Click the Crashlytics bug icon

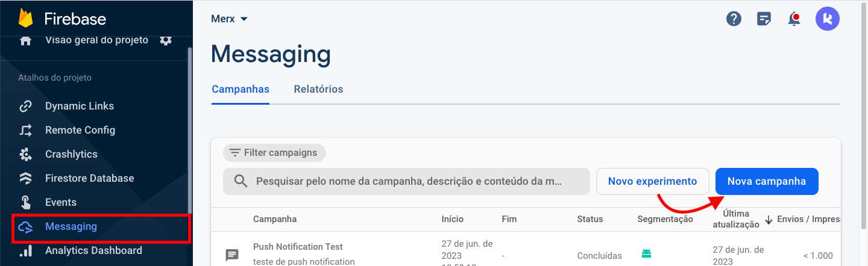(25, 154)
